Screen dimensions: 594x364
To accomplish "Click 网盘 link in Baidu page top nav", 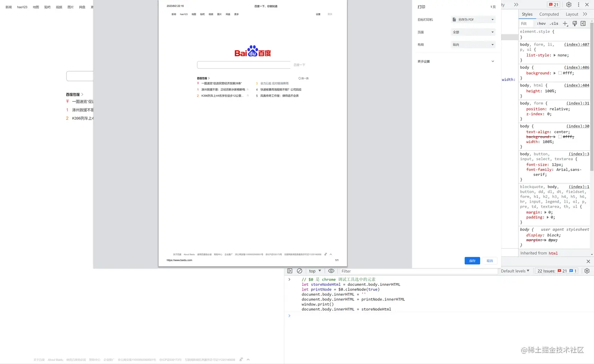I will point(82,7).
